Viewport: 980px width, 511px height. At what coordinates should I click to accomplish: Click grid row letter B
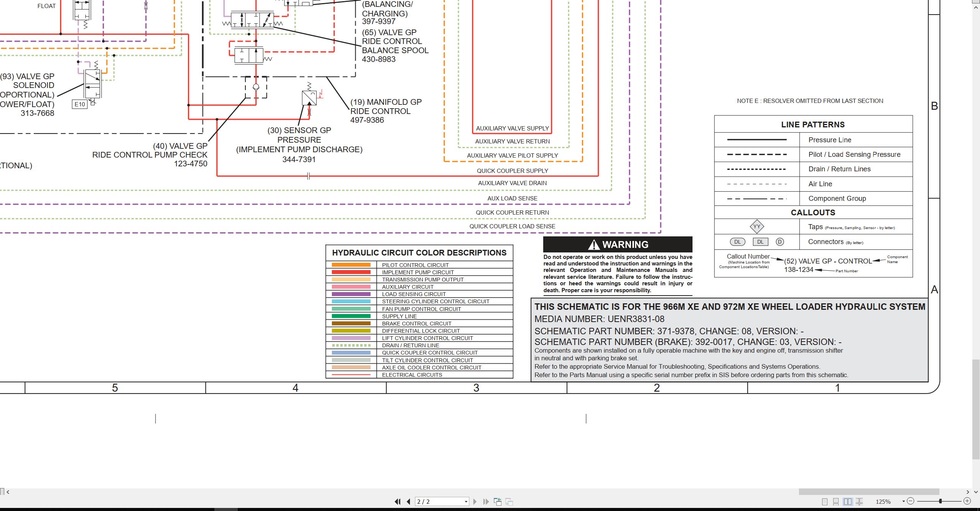tap(934, 106)
